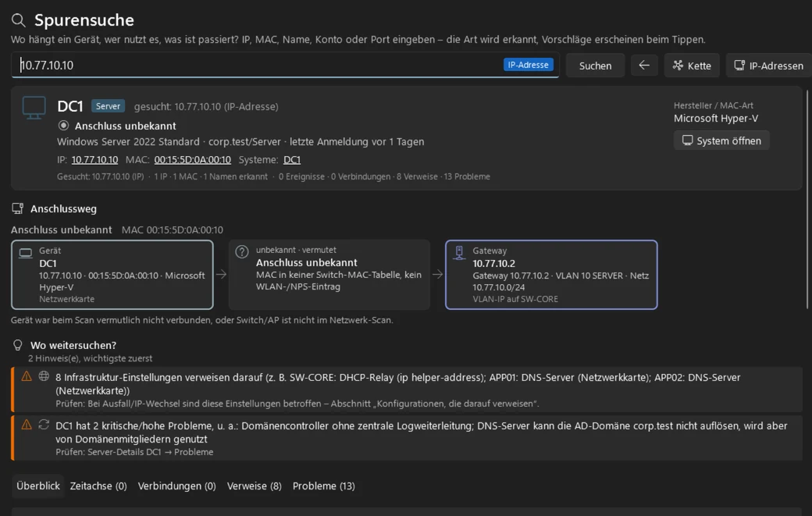
Task: Open the MAC link 00:15:5D:0A:00:10
Action: click(193, 160)
